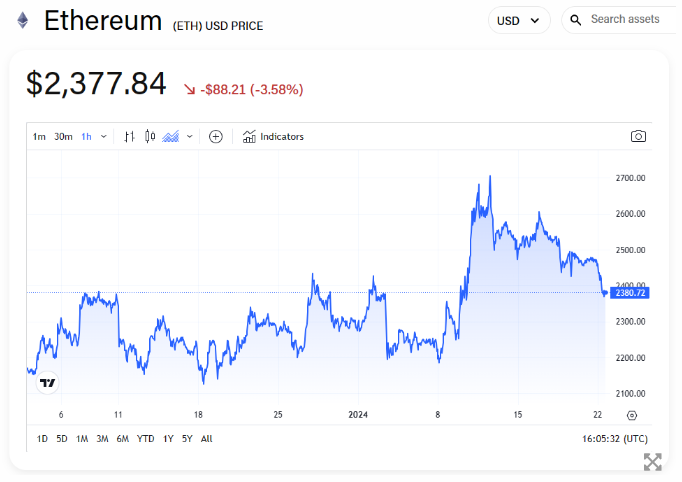Click the Search assets field
Image resolution: width=682 pixels, height=482 pixels.
point(625,19)
